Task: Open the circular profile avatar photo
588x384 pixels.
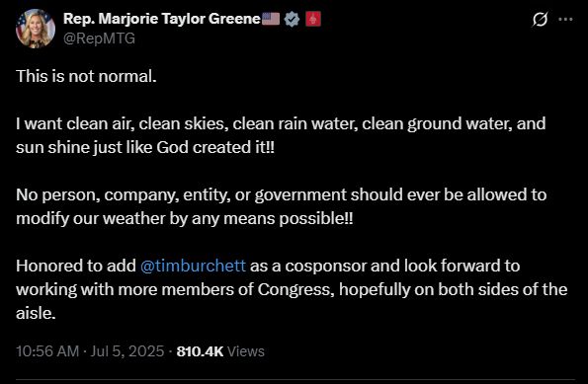Action: (36, 29)
